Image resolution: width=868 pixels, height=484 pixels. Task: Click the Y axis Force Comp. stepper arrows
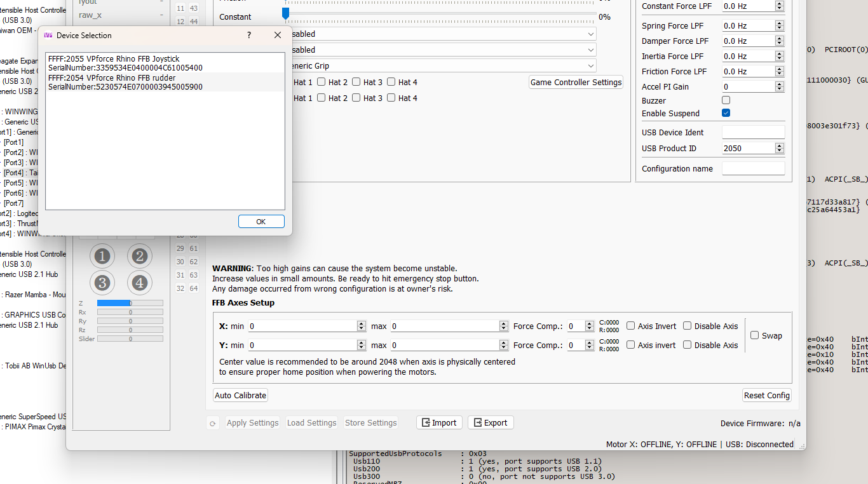pyautogui.click(x=590, y=345)
